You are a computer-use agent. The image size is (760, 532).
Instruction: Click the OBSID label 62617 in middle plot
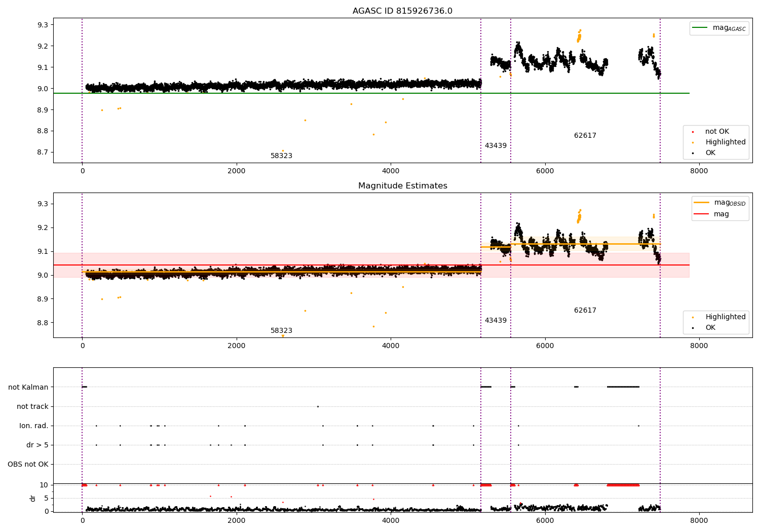tap(585, 311)
